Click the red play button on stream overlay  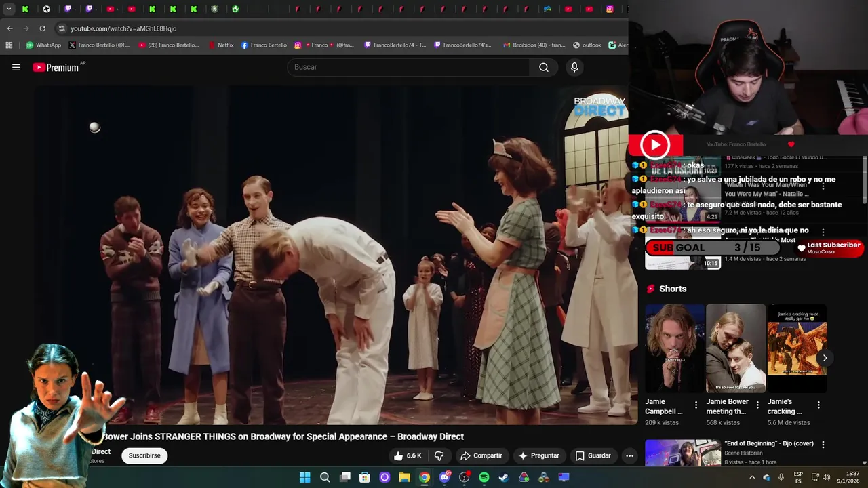point(654,145)
